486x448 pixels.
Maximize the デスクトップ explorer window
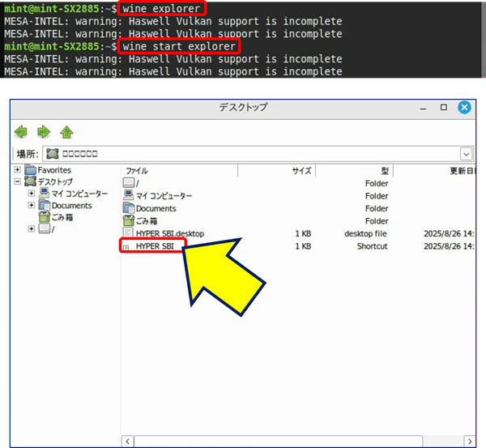[444, 107]
